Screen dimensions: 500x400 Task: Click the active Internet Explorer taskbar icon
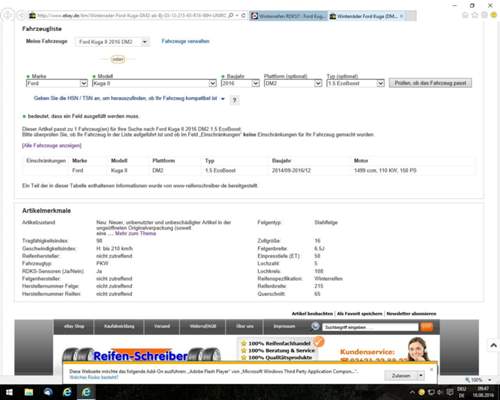(x=86, y=392)
